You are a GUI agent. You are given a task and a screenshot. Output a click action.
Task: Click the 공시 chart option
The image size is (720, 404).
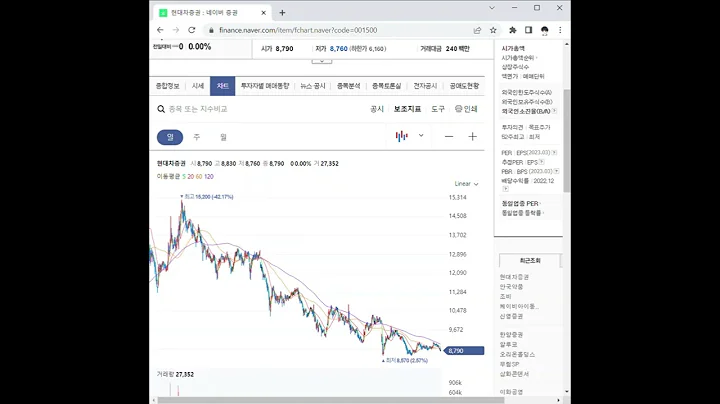pos(377,109)
